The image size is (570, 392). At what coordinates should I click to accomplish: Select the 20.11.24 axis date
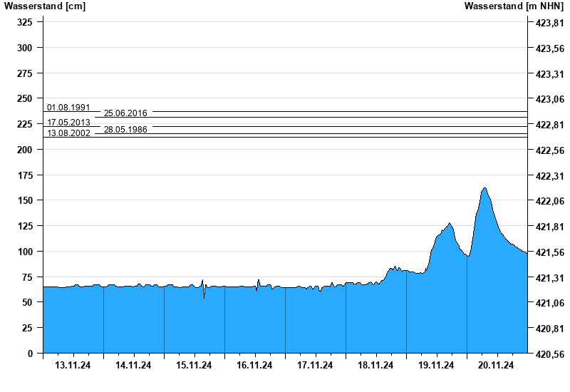pos(496,365)
